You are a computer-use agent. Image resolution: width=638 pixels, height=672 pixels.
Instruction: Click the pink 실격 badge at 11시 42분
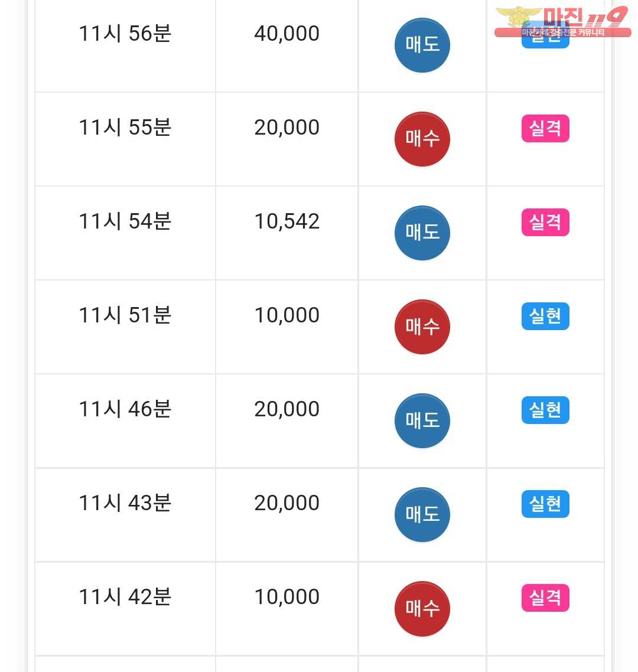[545, 598]
